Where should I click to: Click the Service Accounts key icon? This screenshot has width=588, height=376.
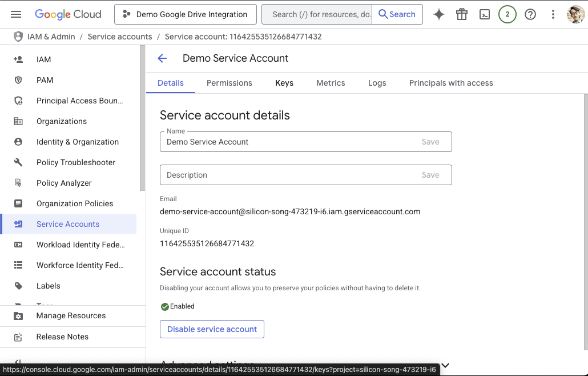click(18, 224)
